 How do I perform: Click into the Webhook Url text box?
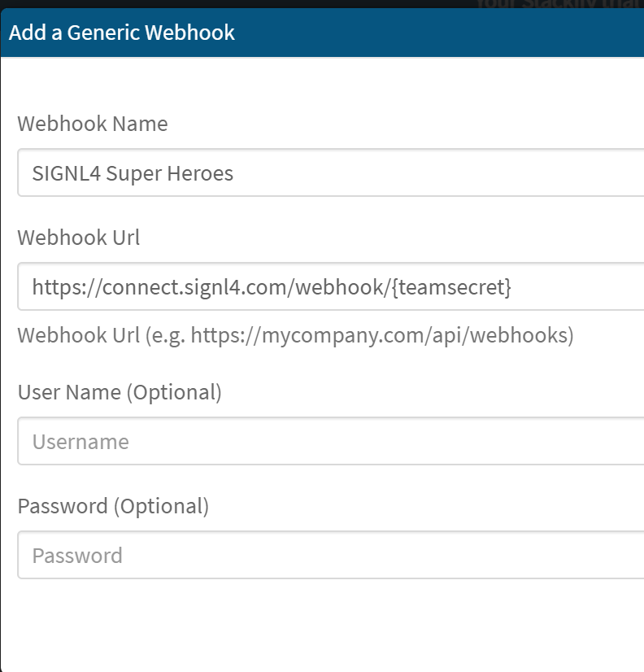[x=331, y=286]
